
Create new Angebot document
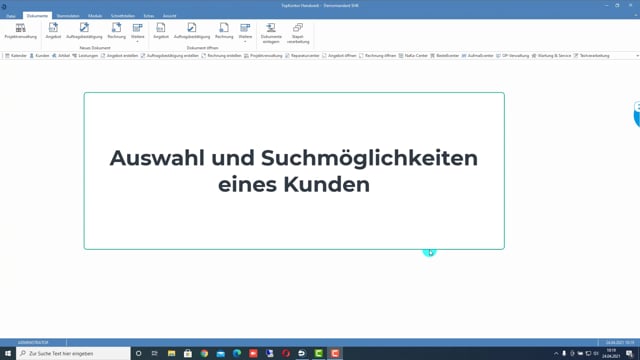click(x=53, y=31)
